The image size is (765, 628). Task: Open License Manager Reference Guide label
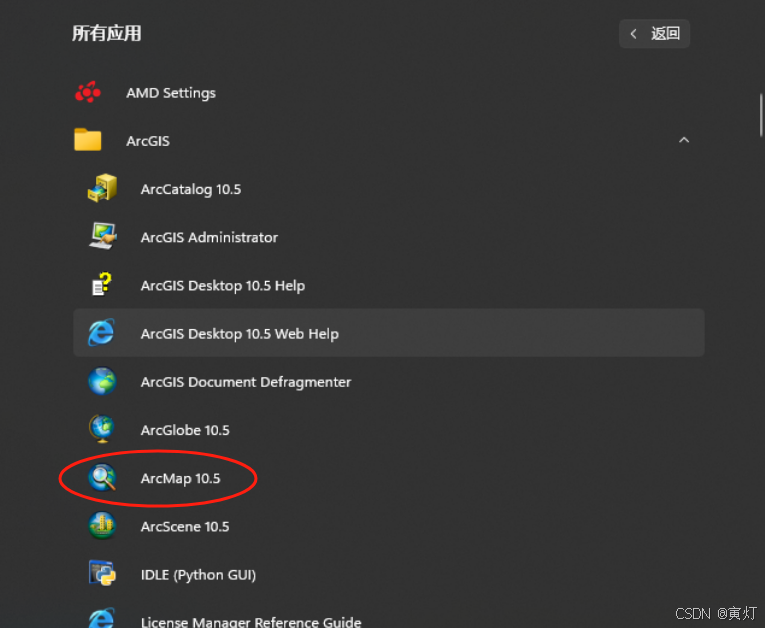click(251, 622)
